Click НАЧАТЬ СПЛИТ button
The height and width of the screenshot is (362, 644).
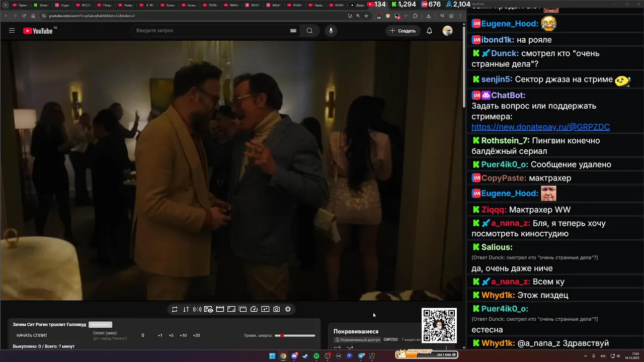[32, 335]
